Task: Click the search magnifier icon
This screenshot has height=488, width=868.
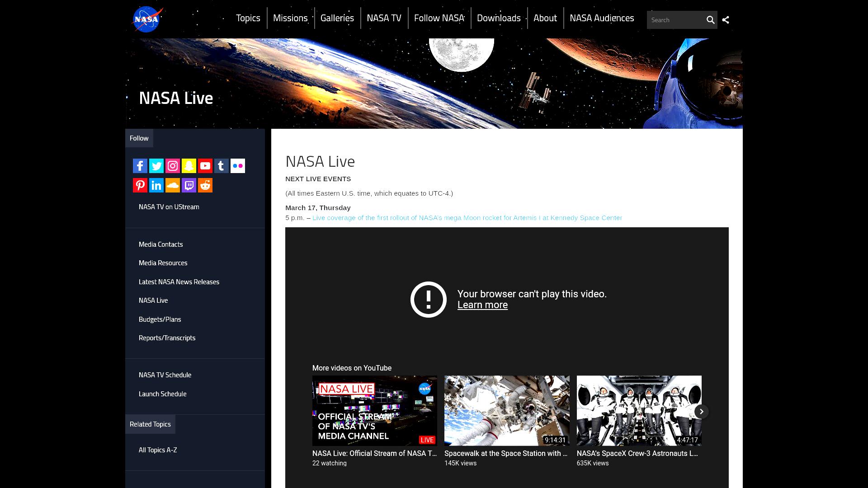Action: 710,20
